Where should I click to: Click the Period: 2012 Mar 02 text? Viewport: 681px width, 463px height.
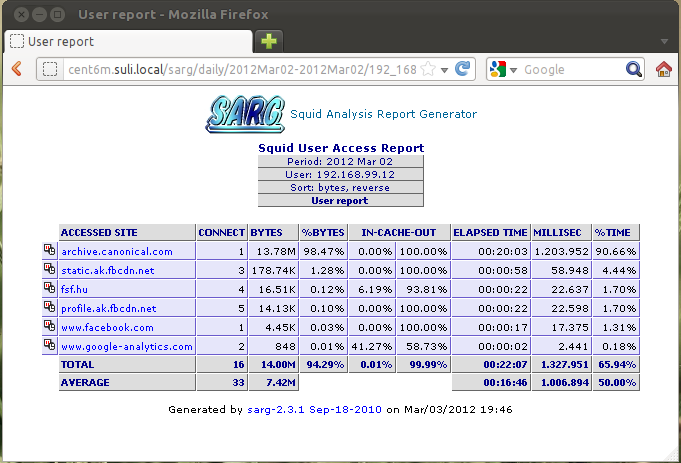[x=340, y=162]
